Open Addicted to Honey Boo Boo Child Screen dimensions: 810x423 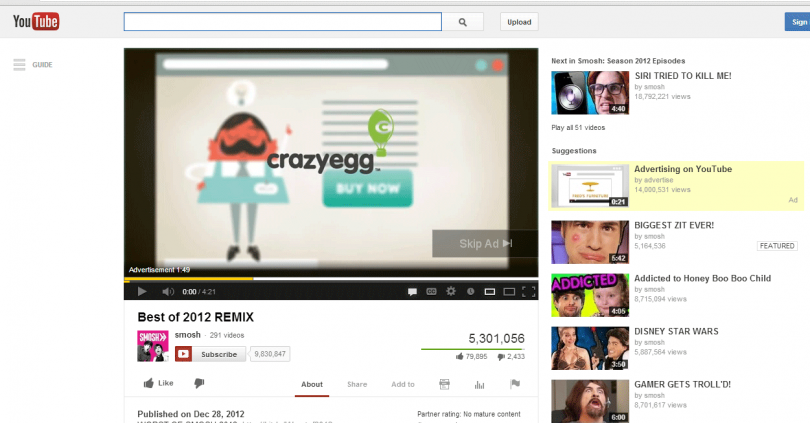point(703,278)
